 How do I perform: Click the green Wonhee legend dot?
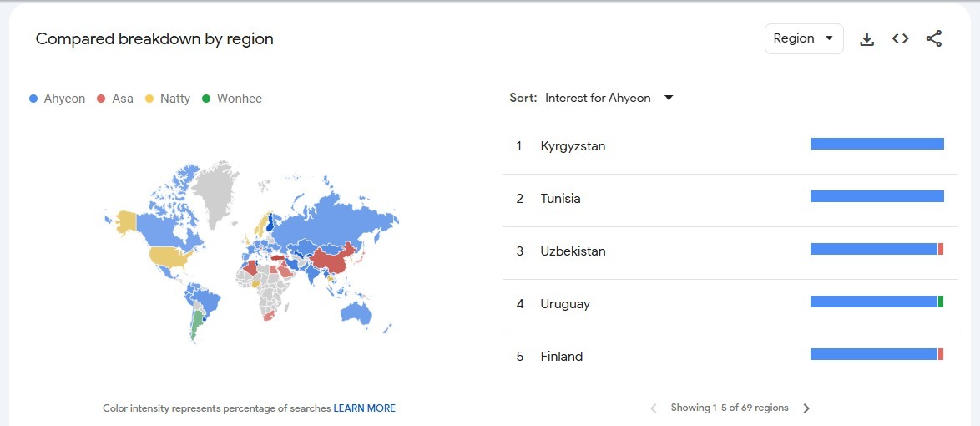point(205,99)
